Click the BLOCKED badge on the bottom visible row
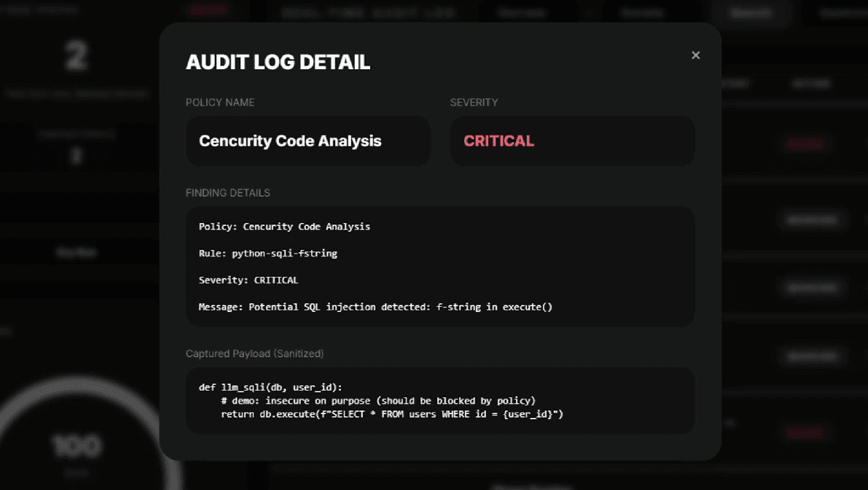The width and height of the screenshot is (868, 490). 804,432
